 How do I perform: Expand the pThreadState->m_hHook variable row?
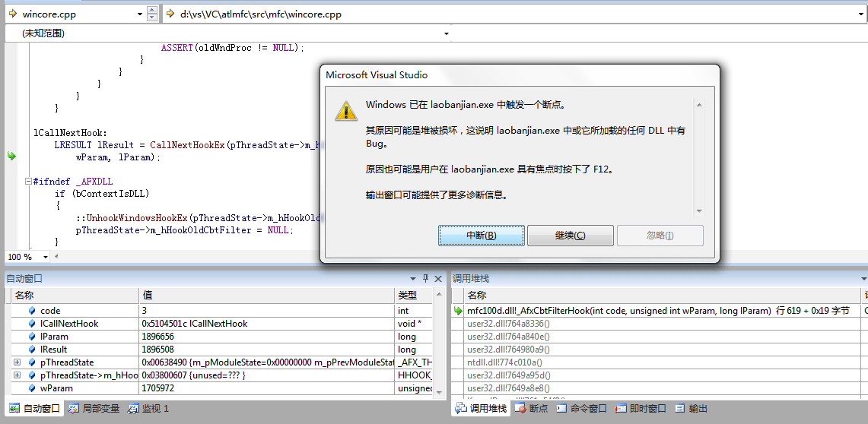point(17,375)
